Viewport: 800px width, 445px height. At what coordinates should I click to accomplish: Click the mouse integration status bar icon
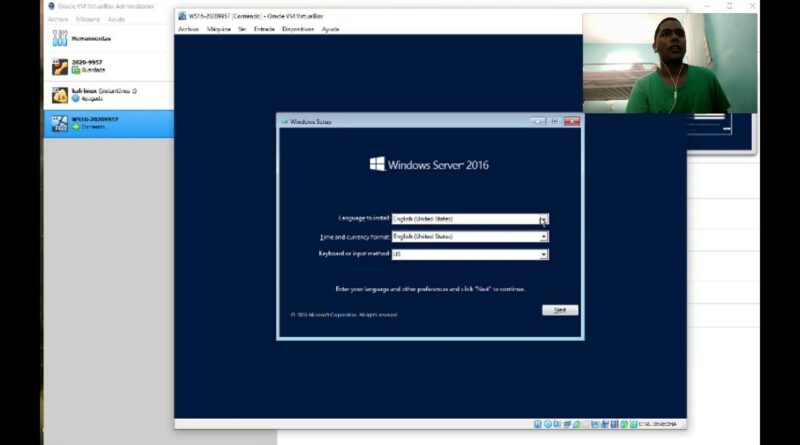tap(624, 424)
